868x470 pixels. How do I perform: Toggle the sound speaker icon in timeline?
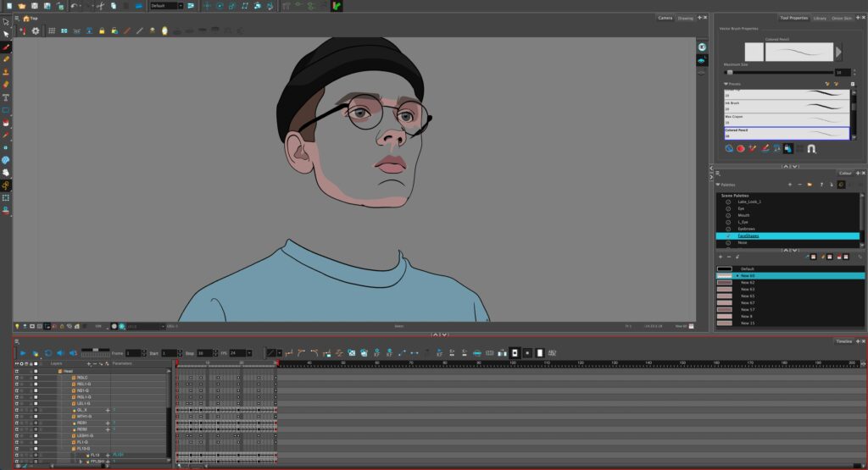(60, 353)
